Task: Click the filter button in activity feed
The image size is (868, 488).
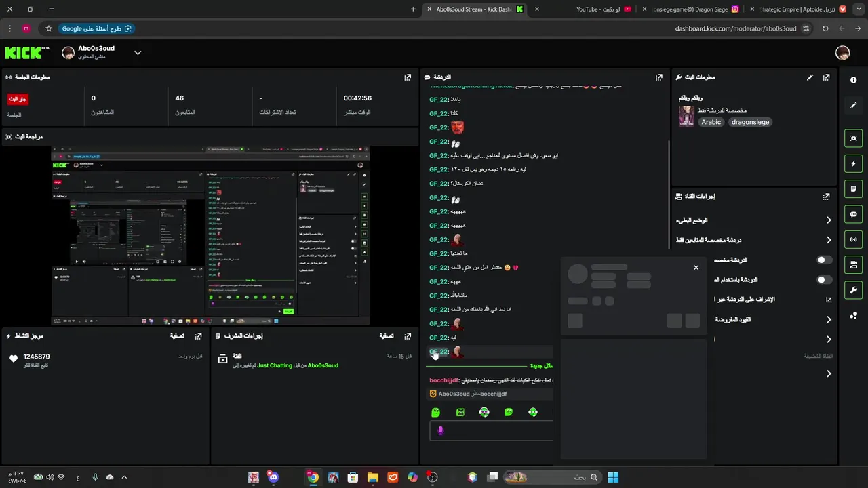Action: (177, 336)
